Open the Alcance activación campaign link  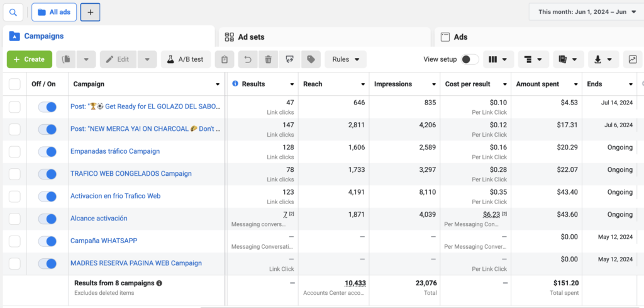click(x=99, y=219)
